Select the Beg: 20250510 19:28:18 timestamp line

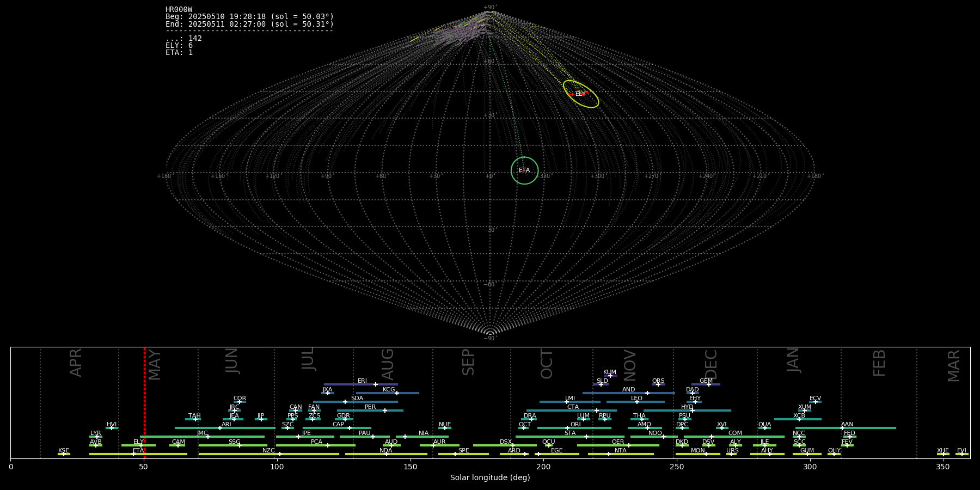249,17
